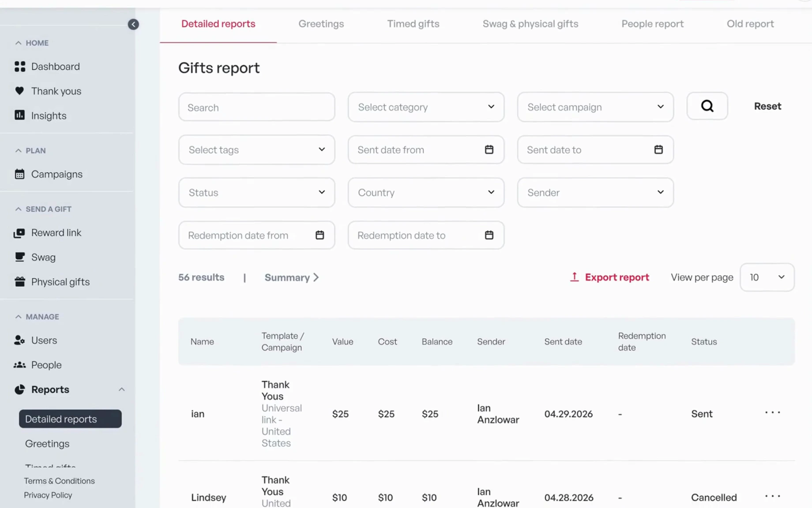The height and width of the screenshot is (508, 812).
Task: Open the Country filter dropdown
Action: point(426,193)
